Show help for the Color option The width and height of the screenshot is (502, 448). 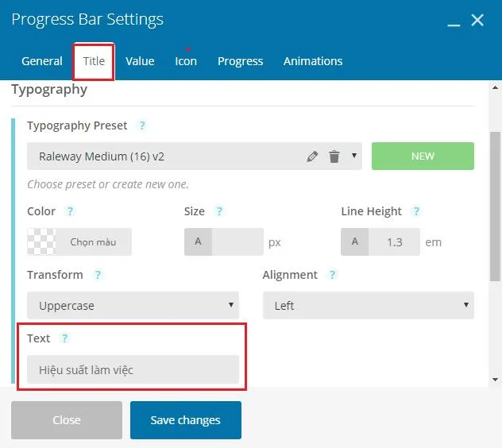70,211
